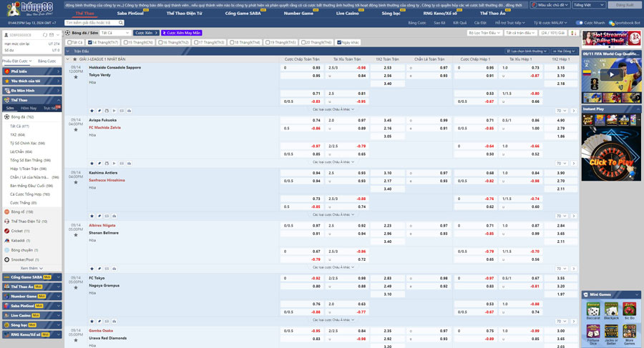Switch to Bảng Cược tab

[x=47, y=61]
